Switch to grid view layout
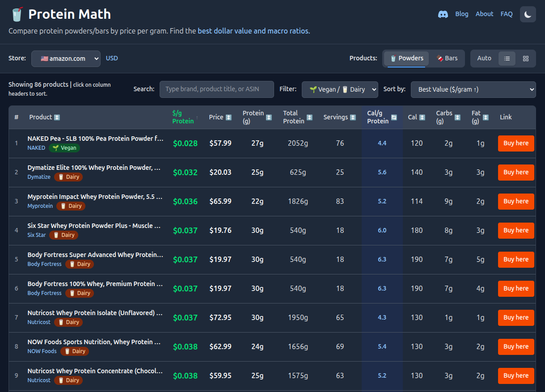 (526, 59)
